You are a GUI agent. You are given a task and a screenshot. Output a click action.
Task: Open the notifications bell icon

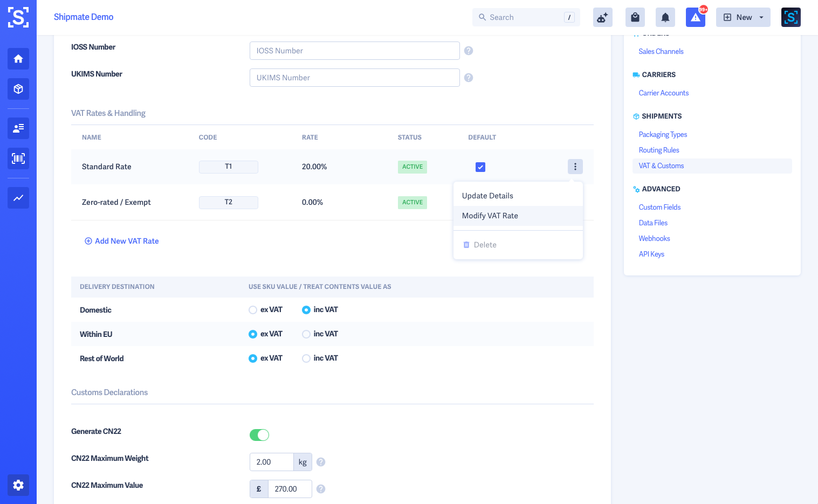665,17
